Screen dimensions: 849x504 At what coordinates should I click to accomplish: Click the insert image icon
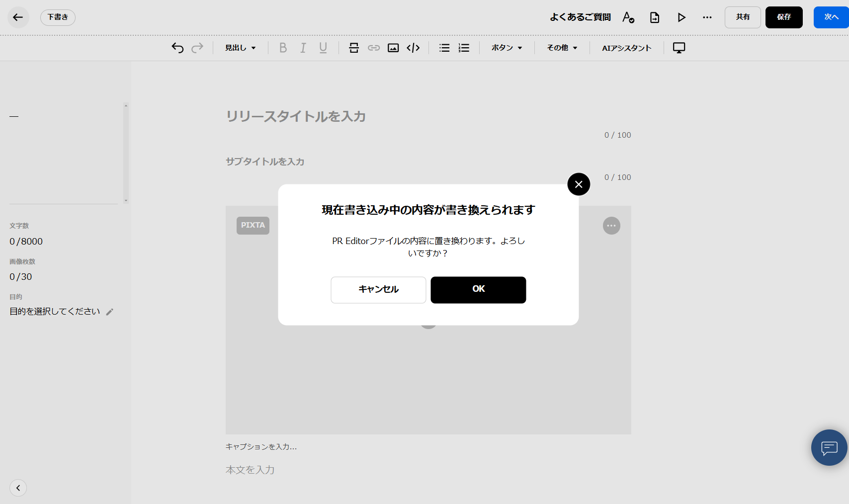pyautogui.click(x=393, y=48)
